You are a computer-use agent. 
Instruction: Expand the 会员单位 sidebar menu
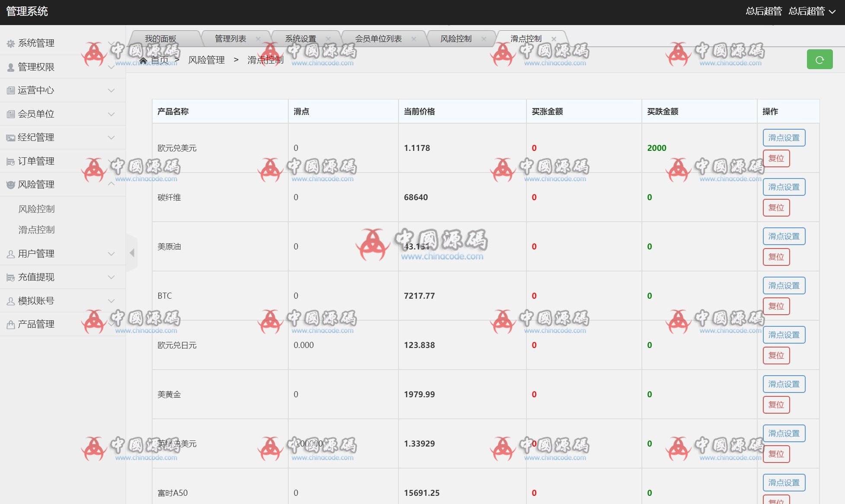112,114
